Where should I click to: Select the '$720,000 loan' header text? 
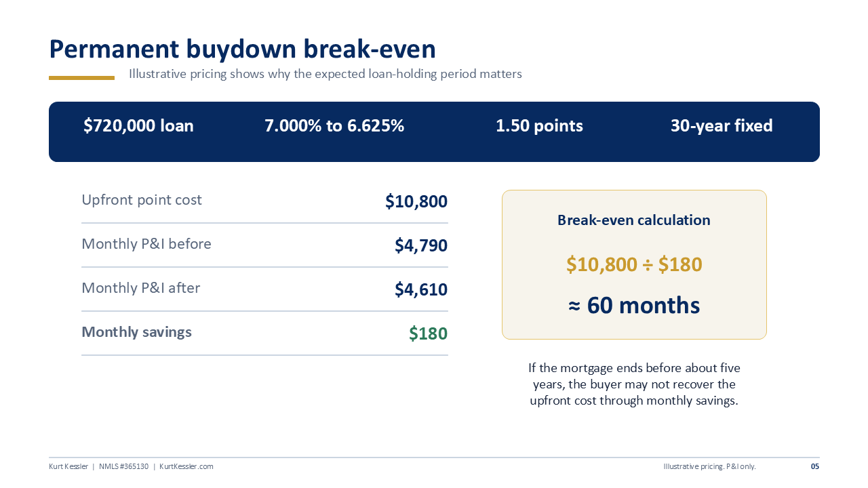(138, 126)
